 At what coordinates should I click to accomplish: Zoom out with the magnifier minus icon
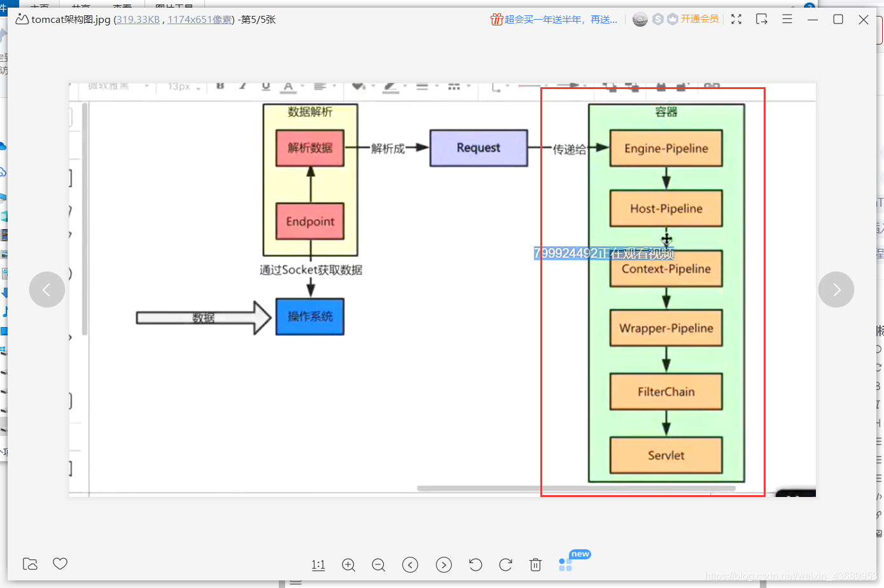click(379, 565)
